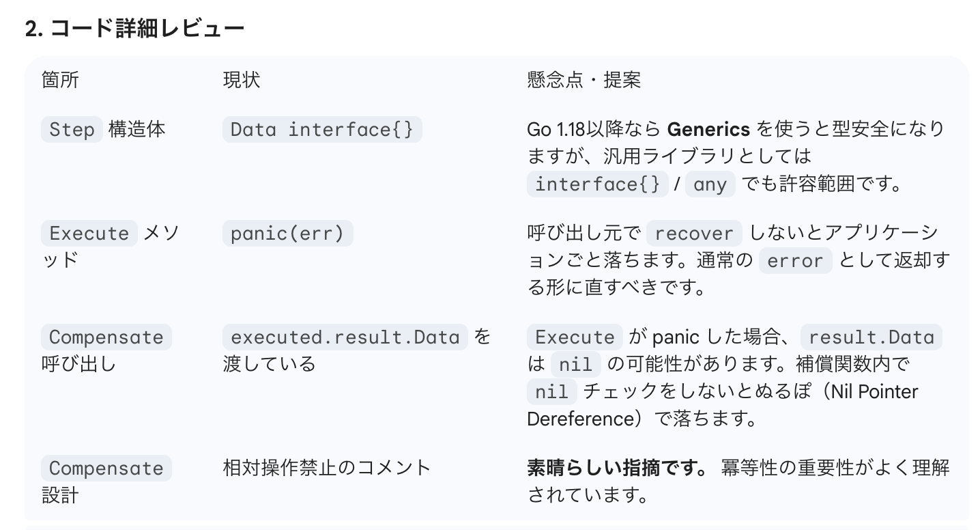Click the 箇所 column header

tap(60, 80)
